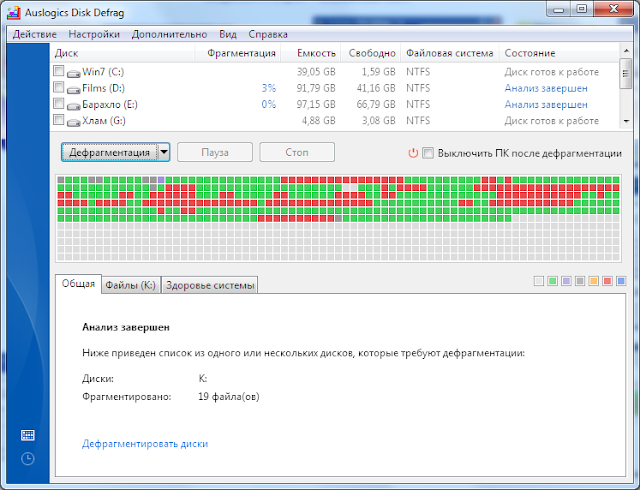Image resolution: width=640 pixels, height=490 pixels.
Task: Open the Действие menu
Action: (35, 34)
